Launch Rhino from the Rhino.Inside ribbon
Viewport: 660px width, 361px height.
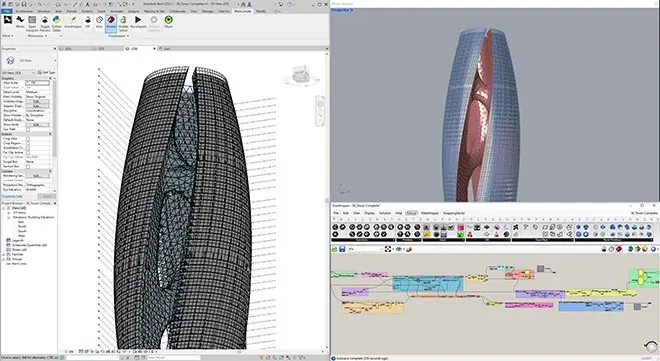pyautogui.click(x=20, y=22)
